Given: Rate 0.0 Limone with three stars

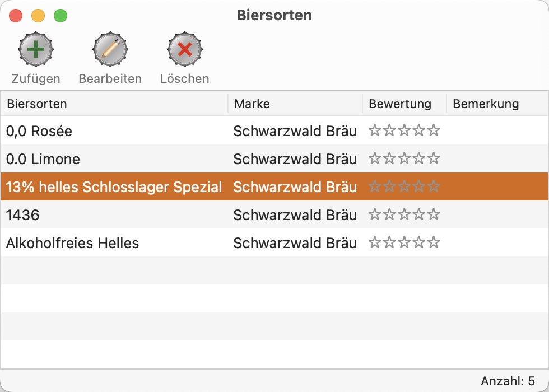Looking at the screenshot, I should click(404, 158).
